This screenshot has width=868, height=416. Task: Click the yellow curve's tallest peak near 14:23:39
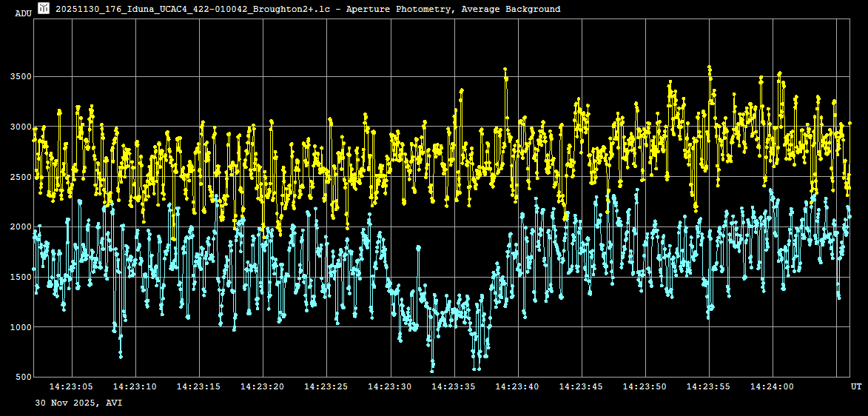click(x=505, y=70)
